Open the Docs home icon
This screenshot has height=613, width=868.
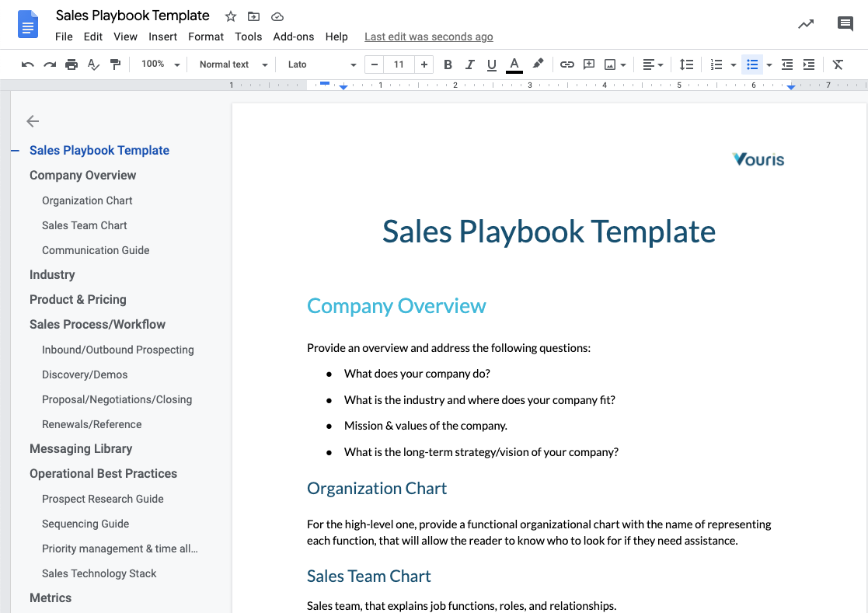28,24
